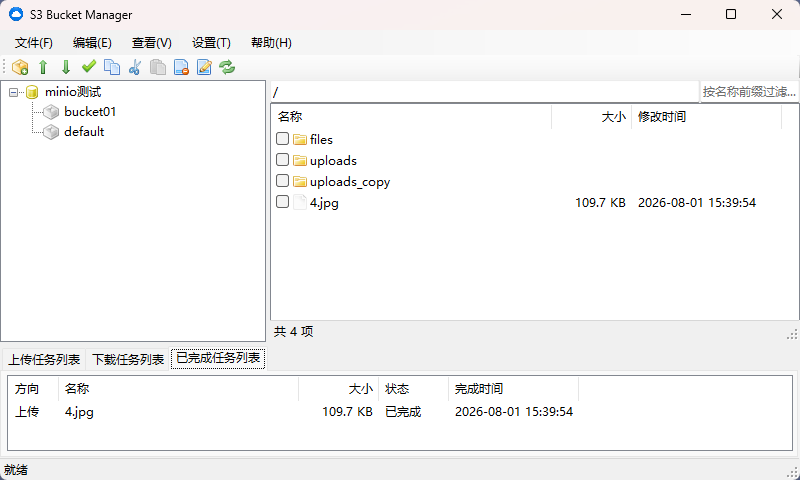The height and width of the screenshot is (480, 800).
Task: Click the S3 Bucket Manager cloud icon
Action: tap(16, 14)
